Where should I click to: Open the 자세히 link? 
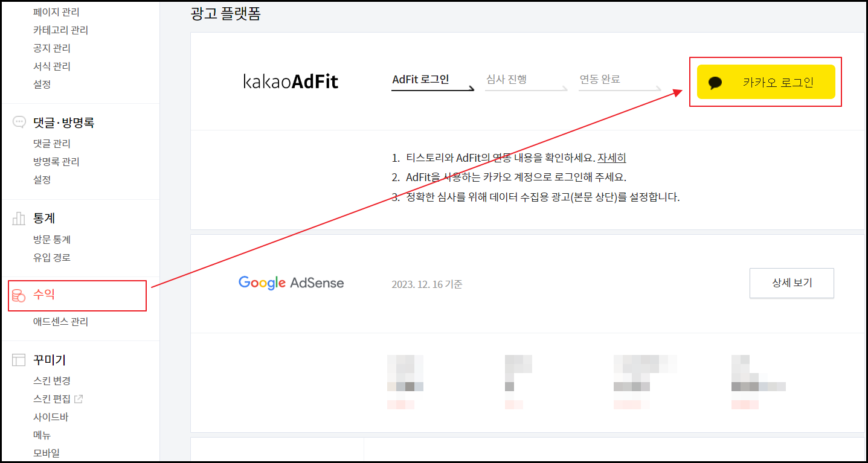pyautogui.click(x=611, y=158)
